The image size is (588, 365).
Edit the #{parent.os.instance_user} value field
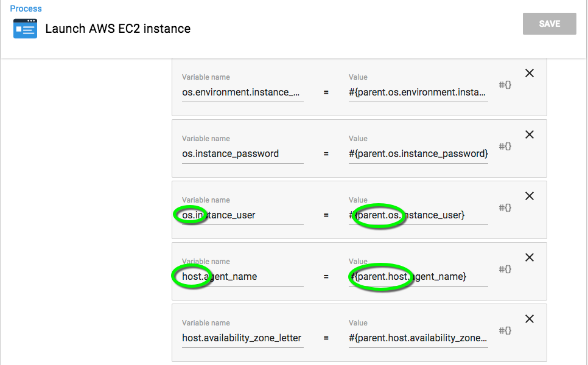point(418,215)
